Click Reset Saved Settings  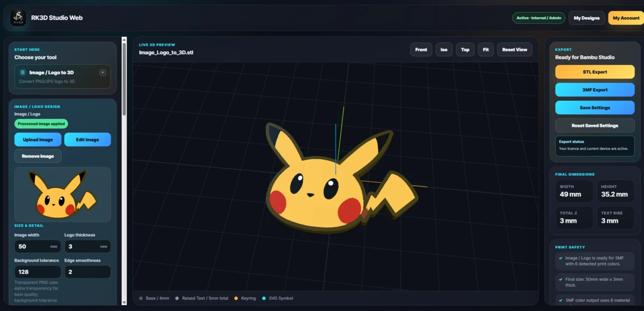tap(595, 125)
